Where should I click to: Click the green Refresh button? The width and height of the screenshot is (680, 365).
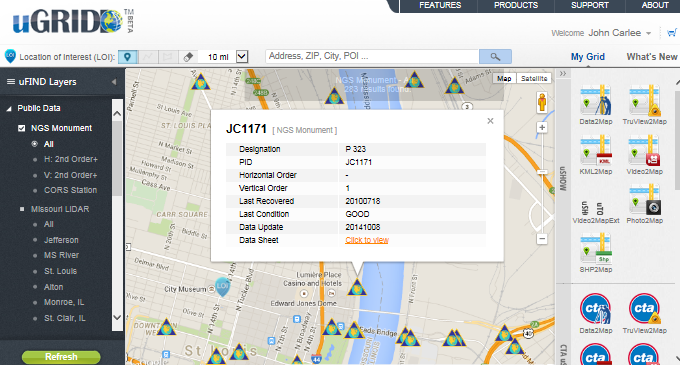click(61, 357)
